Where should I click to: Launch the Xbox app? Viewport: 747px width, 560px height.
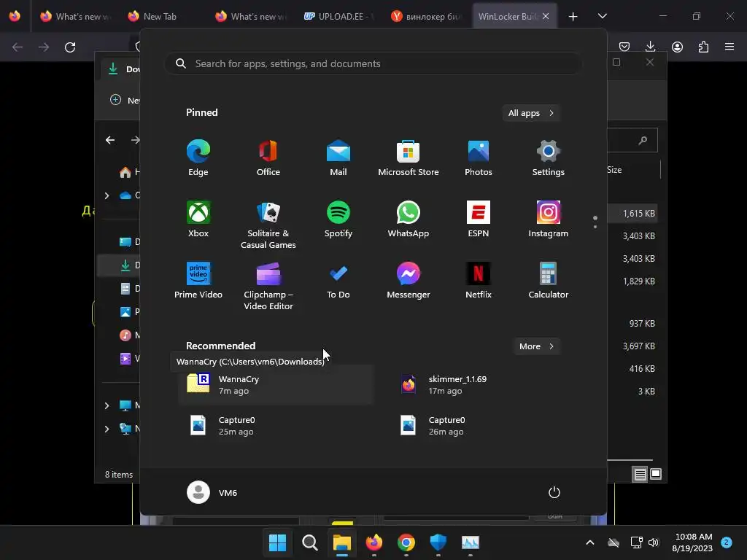pyautogui.click(x=198, y=219)
